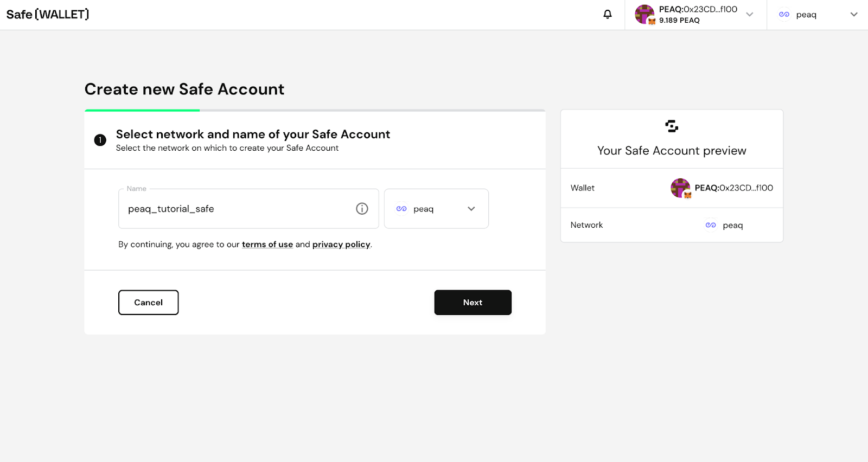Open the terms of use link
868x462 pixels.
[x=267, y=244]
